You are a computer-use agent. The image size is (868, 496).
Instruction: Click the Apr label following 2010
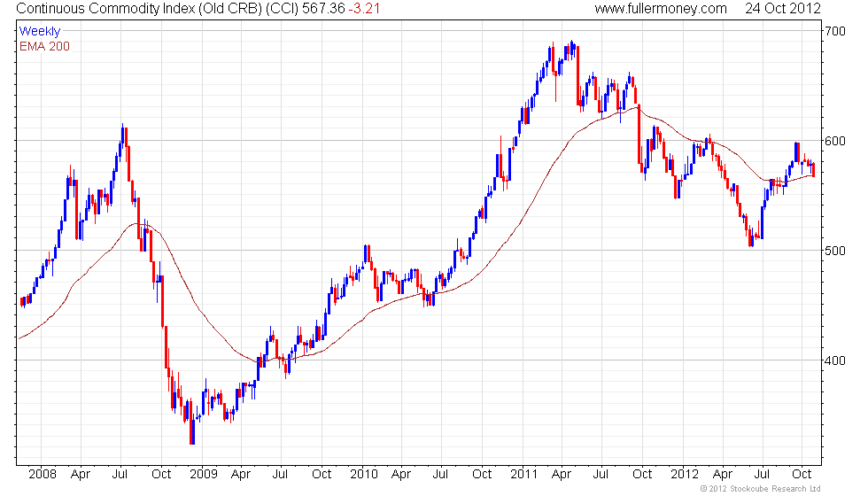coord(400,475)
